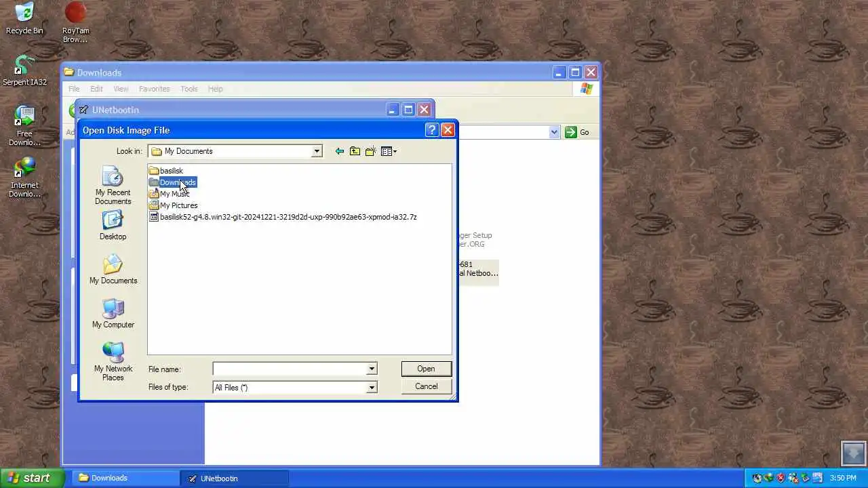The image size is (868, 488).
Task: Switch to Downloads taskbar button
Action: (x=125, y=478)
